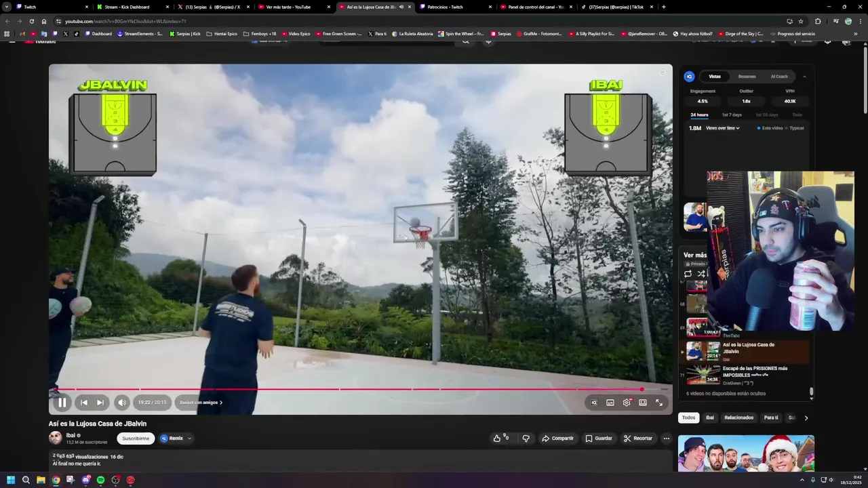The image size is (868, 488).
Task: Select the Todos filter chip
Action: [688, 418]
